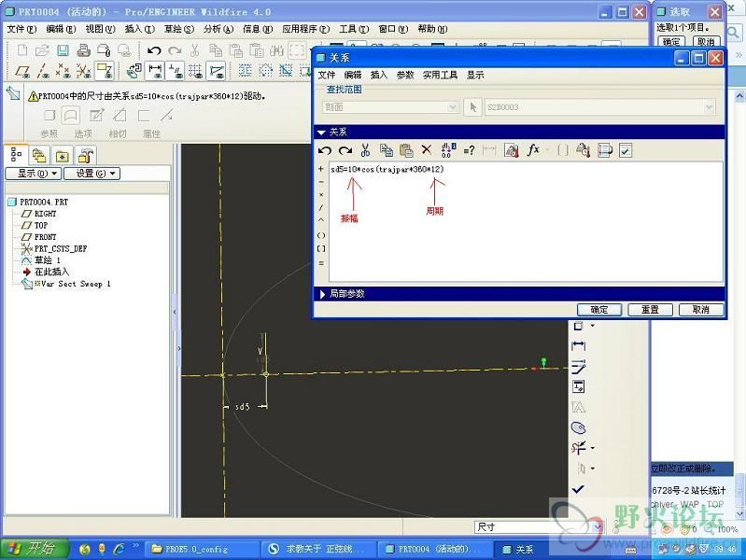Screen dimensions: 746x560
Task: Open 文件(F) menu in main window
Action: click(x=21, y=29)
